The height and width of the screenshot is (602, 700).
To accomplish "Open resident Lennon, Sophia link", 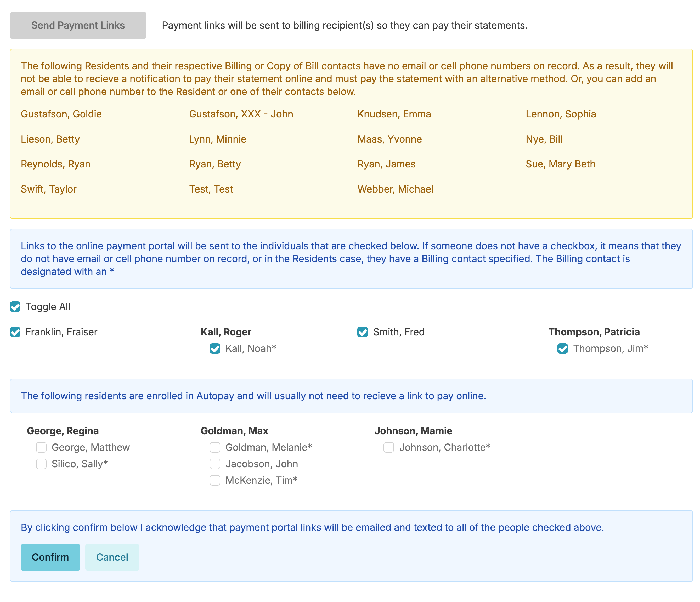I will (x=561, y=114).
